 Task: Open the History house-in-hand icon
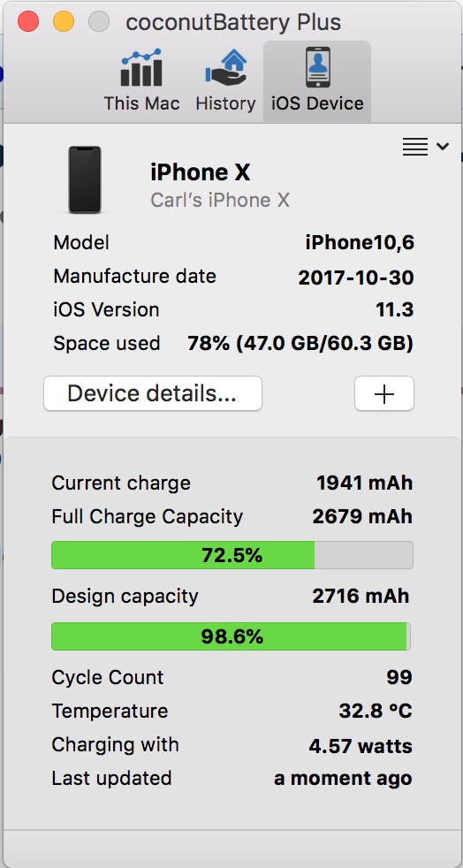(x=225, y=67)
